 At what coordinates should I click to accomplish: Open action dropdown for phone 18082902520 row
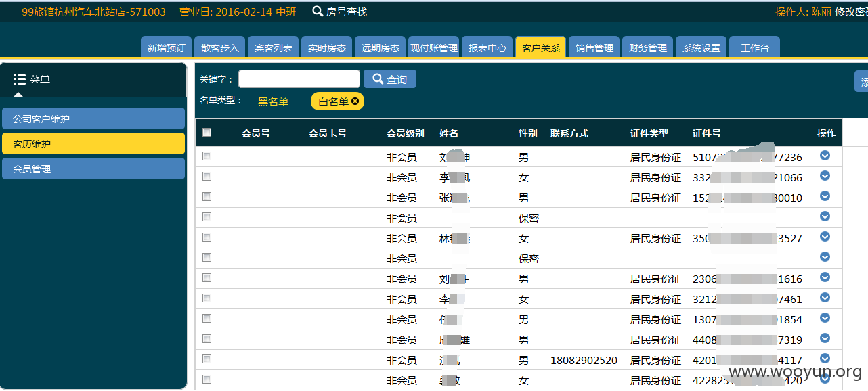[x=825, y=359]
